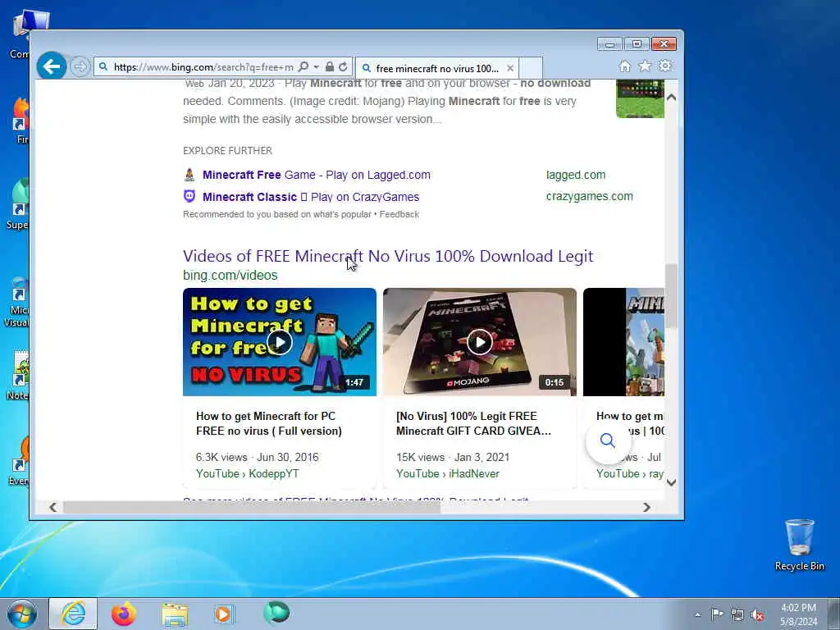Image resolution: width=840 pixels, height=630 pixels.
Task: Click the Feedback link under Explore Further
Action: [x=399, y=214]
